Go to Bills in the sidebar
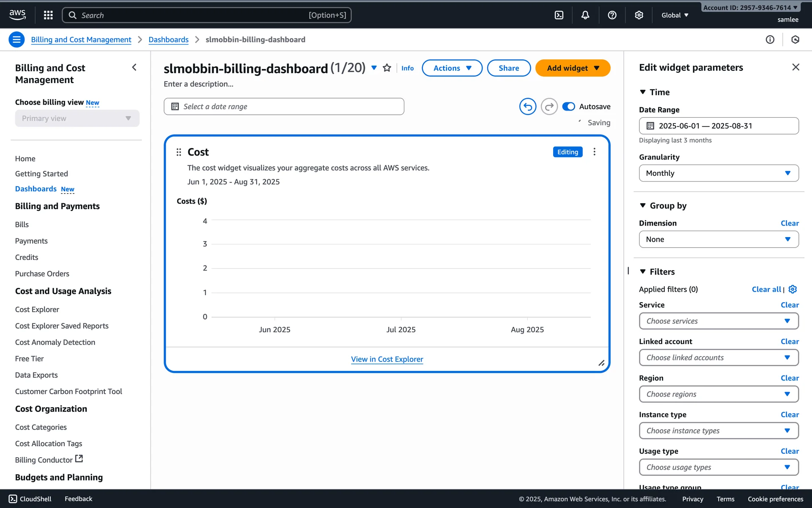The height and width of the screenshot is (508, 812). [x=22, y=224]
